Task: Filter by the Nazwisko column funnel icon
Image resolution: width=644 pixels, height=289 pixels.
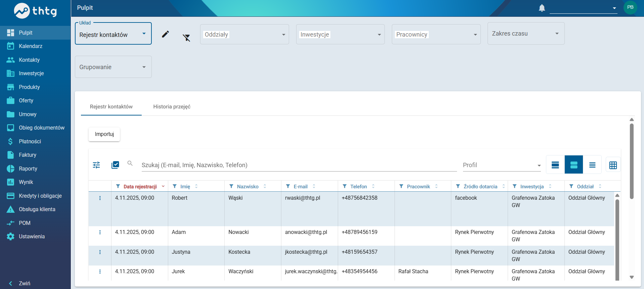Action: (231, 186)
